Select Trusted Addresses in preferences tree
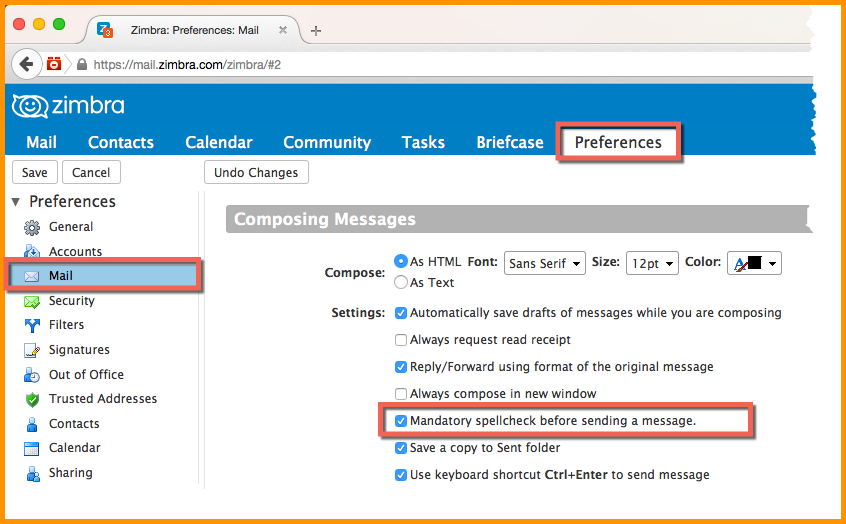The width and height of the screenshot is (846, 524). (x=103, y=399)
